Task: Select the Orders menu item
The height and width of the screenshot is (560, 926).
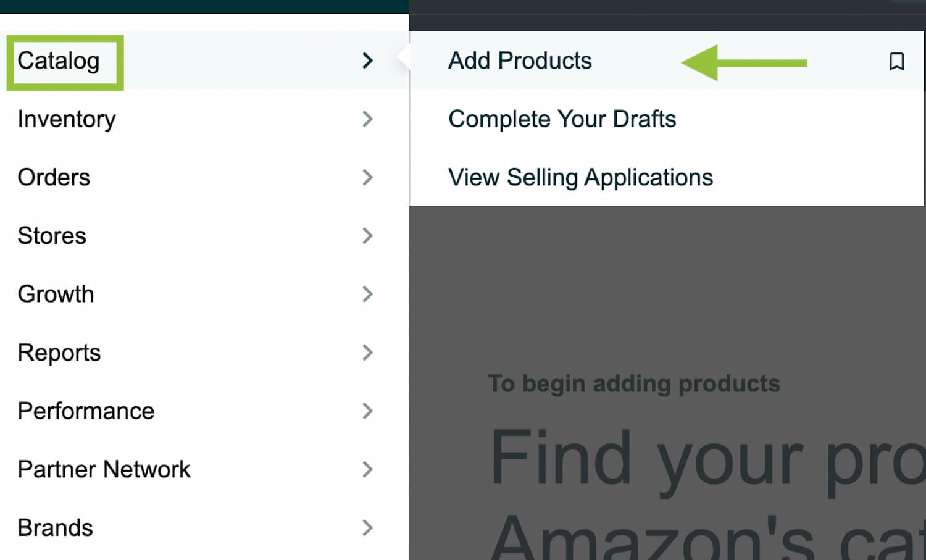Action: [x=204, y=177]
